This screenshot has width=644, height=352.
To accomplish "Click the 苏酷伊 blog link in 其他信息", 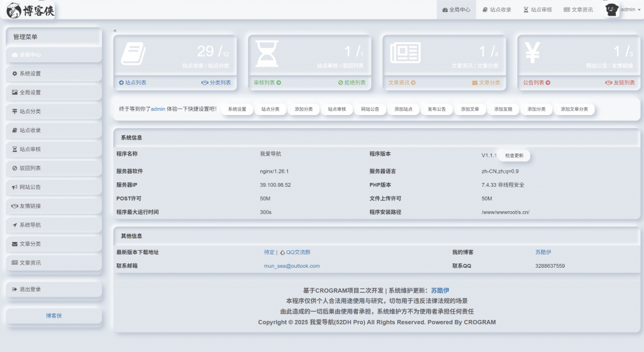I will click(543, 252).
